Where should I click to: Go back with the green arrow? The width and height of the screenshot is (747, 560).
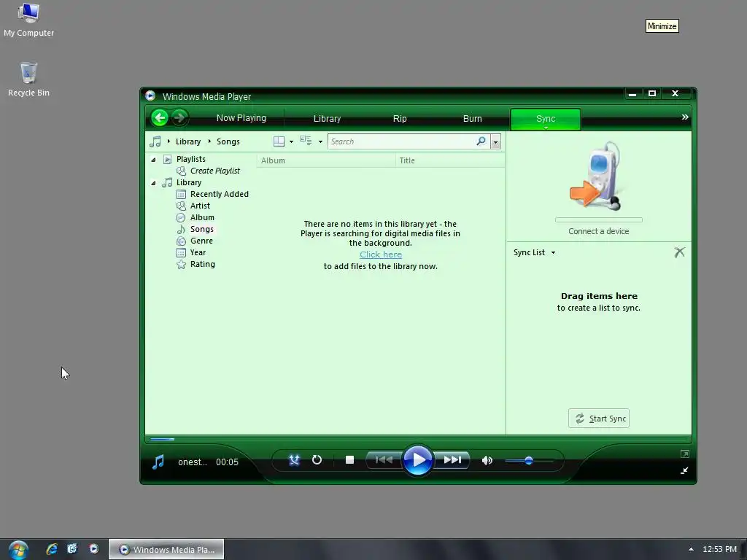pyautogui.click(x=160, y=117)
